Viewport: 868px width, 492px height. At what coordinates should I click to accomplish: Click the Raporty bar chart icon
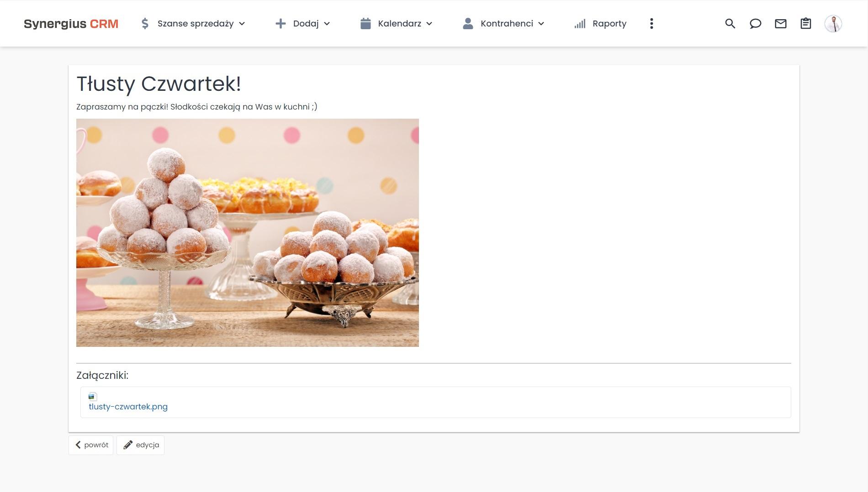[x=580, y=24]
